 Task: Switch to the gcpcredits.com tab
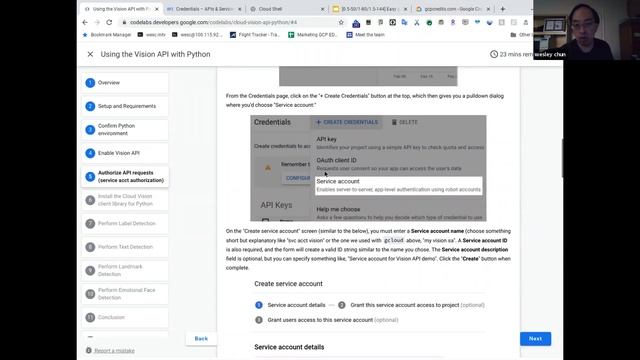tap(453, 9)
